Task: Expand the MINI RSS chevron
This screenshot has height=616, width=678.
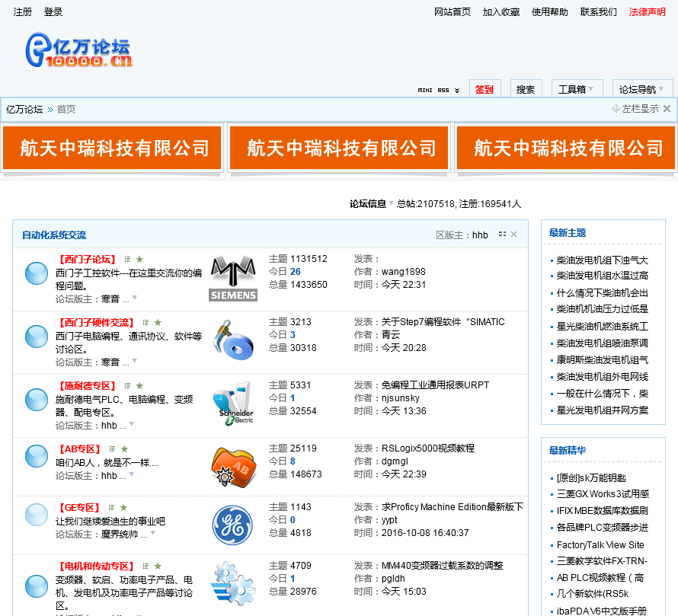Action: click(x=457, y=91)
